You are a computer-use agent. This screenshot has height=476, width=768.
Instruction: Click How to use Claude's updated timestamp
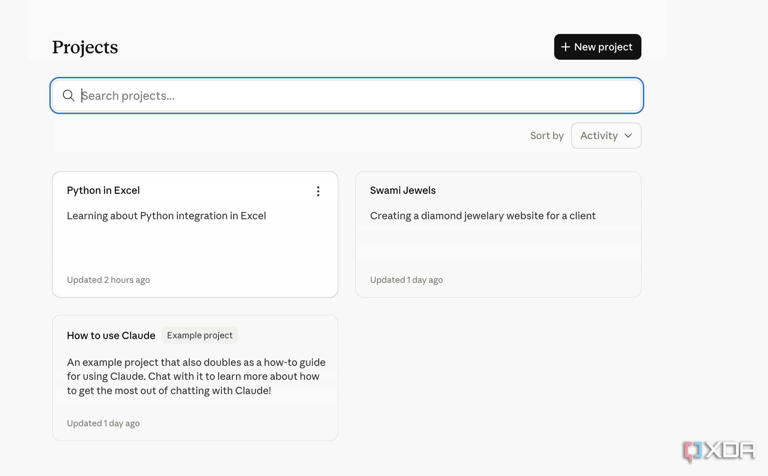[x=103, y=423]
